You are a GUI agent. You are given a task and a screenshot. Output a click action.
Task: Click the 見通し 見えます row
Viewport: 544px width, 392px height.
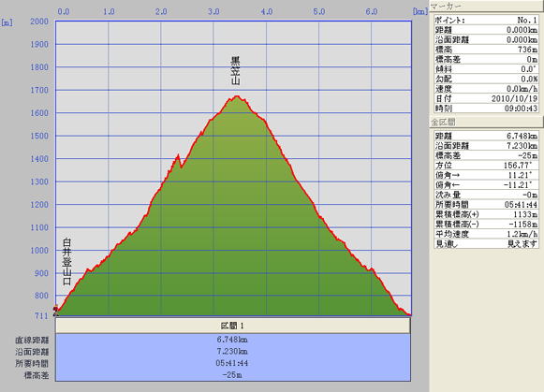pyautogui.click(x=486, y=243)
